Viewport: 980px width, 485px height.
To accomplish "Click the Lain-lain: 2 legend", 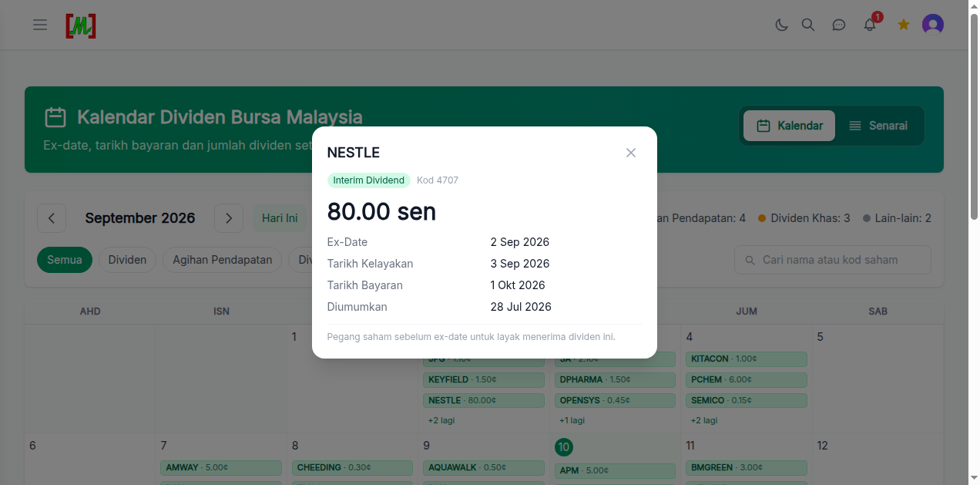I will [x=898, y=218].
